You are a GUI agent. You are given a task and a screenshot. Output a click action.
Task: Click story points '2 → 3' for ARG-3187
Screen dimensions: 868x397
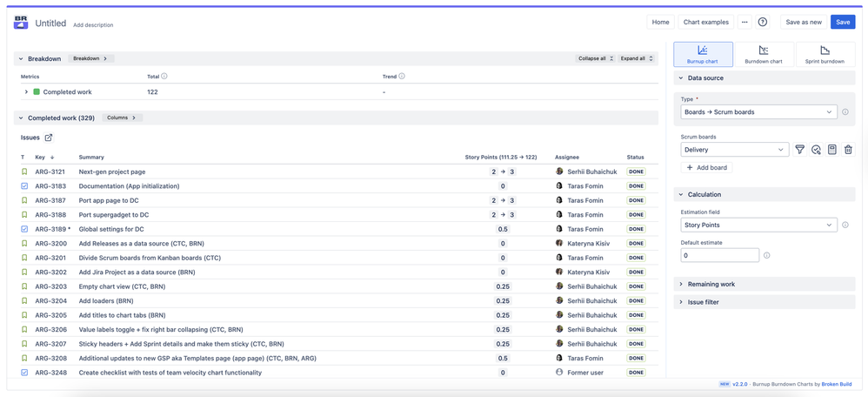coord(503,201)
